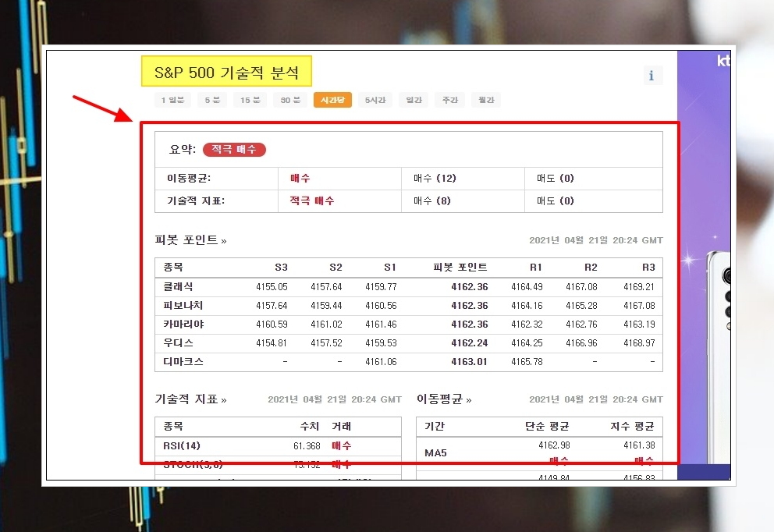Click the 피봇 포인트 column header
This screenshot has width=774, height=532.
pyautogui.click(x=460, y=268)
